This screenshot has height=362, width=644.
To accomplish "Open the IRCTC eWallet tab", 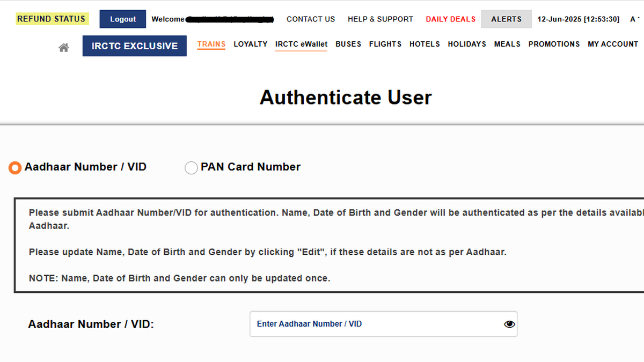I will point(301,44).
